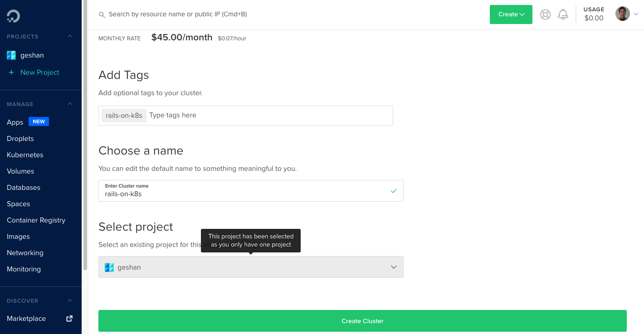The width and height of the screenshot is (644, 334).
Task: Click the New Project link
Action: coord(39,72)
